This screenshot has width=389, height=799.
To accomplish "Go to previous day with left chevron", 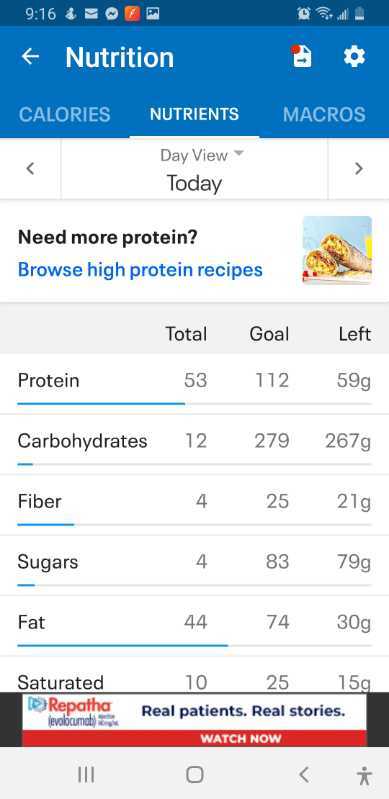I will pyautogui.click(x=31, y=169).
